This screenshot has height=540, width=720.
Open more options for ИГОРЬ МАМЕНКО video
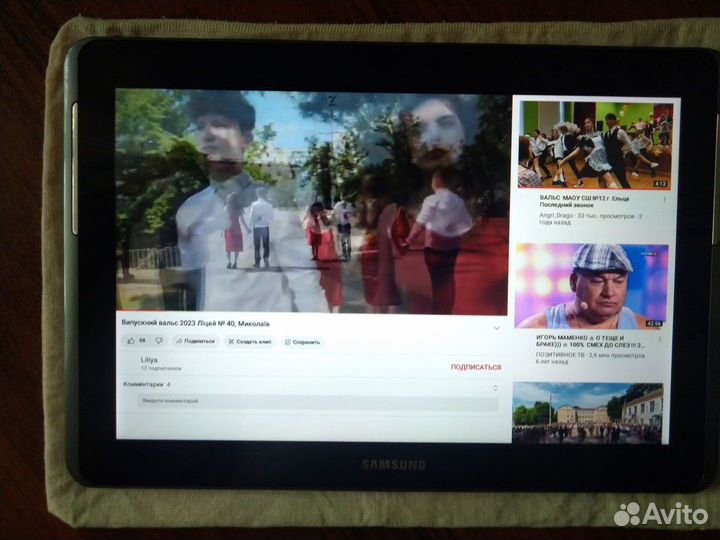tap(659, 339)
